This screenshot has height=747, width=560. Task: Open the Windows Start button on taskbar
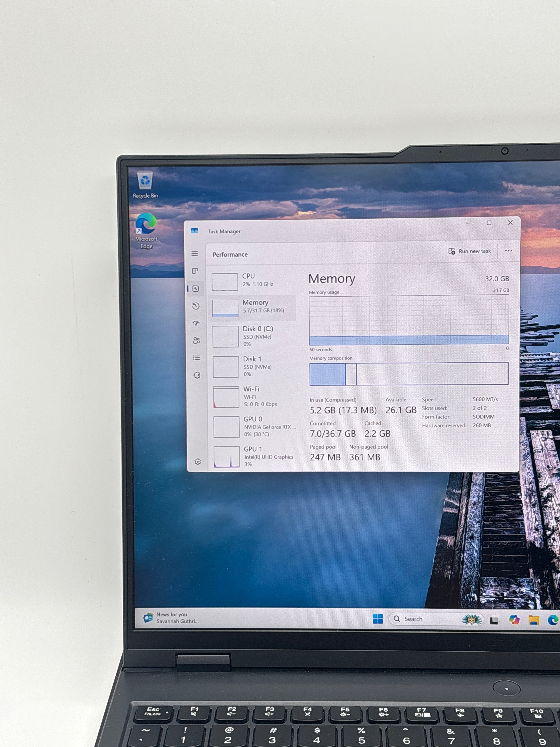(x=378, y=619)
